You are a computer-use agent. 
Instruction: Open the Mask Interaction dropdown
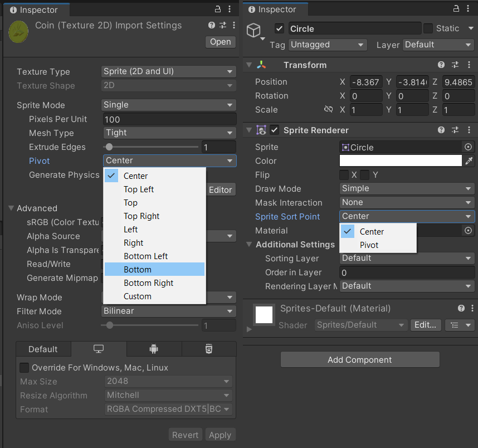click(x=407, y=202)
